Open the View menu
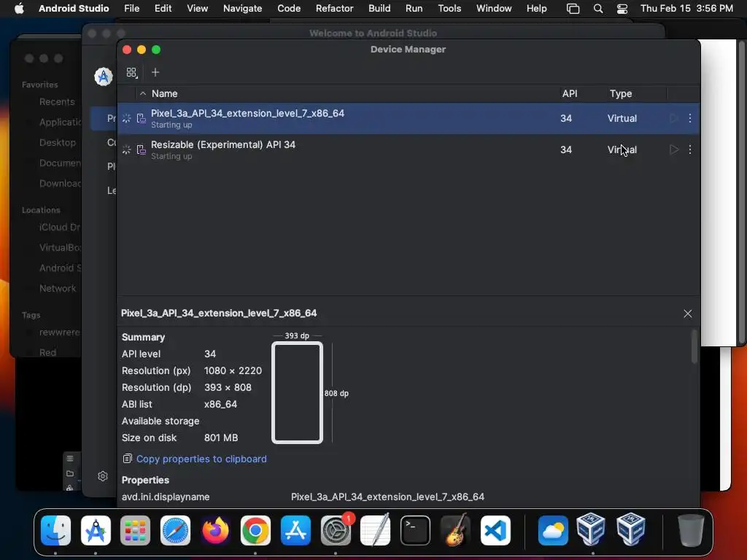 [x=197, y=8]
